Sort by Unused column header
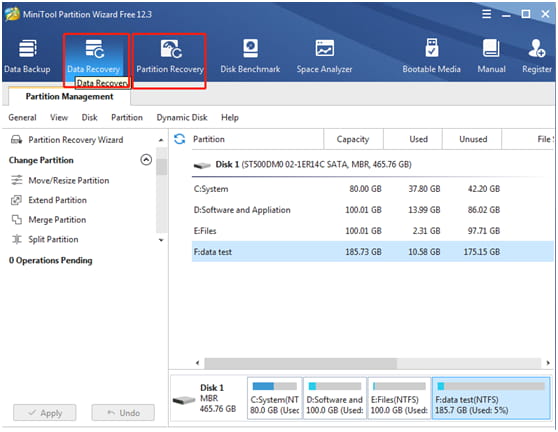The width and height of the screenshot is (558, 432). click(x=473, y=139)
